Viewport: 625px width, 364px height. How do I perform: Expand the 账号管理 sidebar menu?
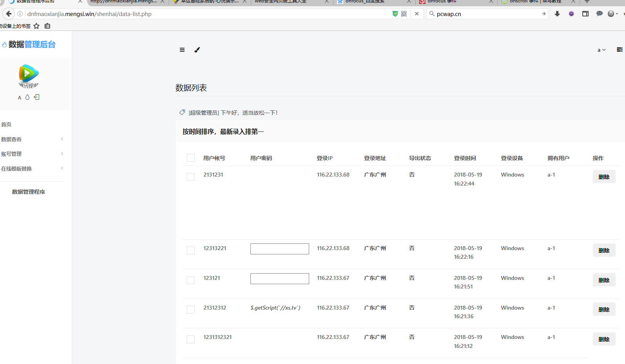click(32, 154)
